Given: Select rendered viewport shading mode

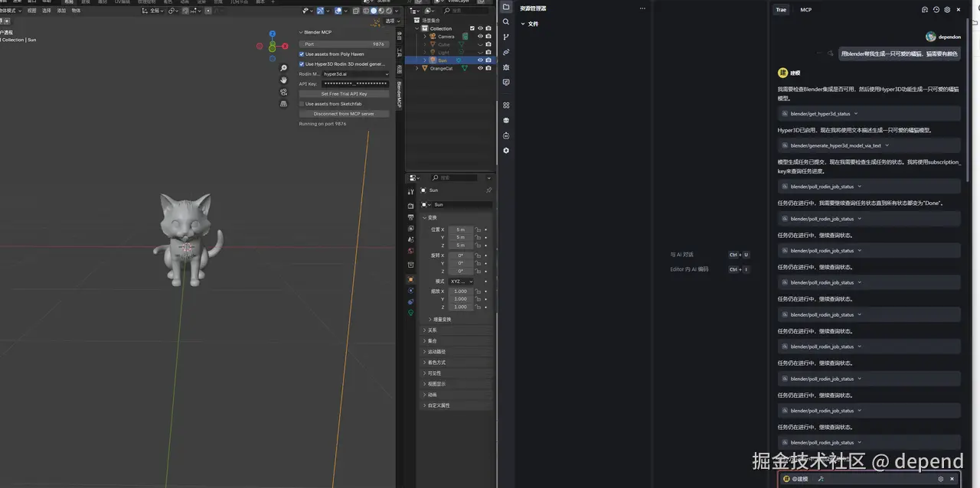Looking at the screenshot, I should point(389,11).
